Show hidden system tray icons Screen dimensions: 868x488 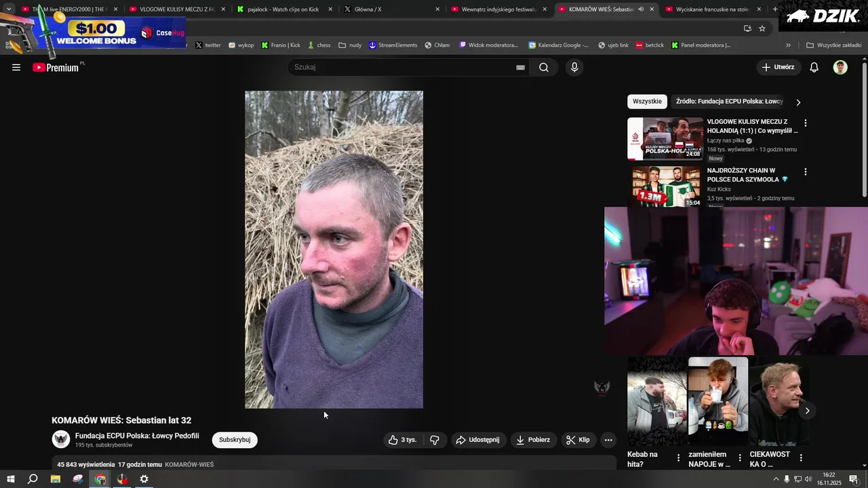click(776, 479)
